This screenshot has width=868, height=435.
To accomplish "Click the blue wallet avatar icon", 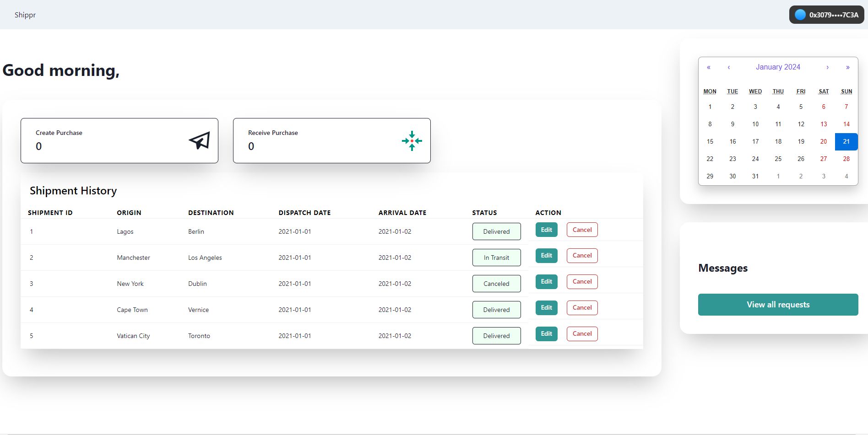I will pos(800,15).
